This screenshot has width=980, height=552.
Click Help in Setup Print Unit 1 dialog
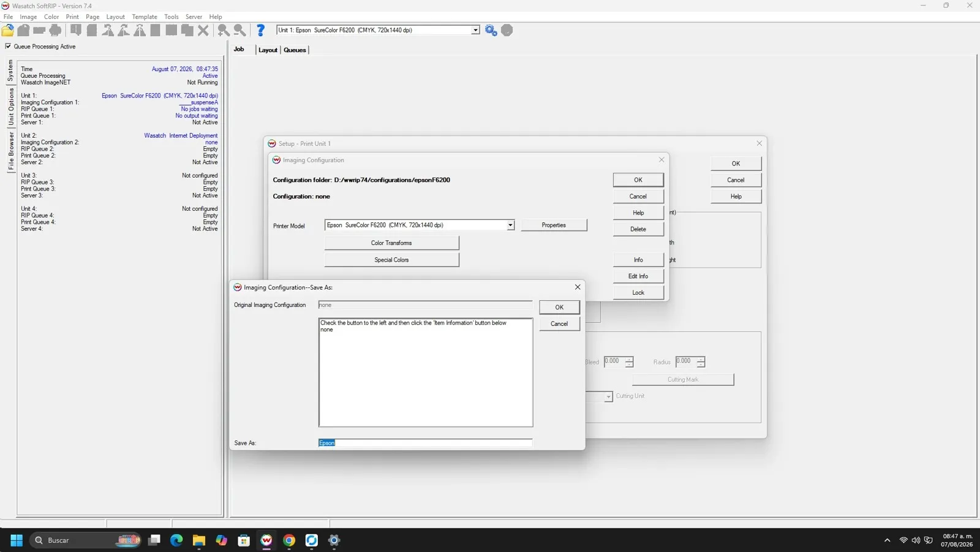(x=736, y=196)
